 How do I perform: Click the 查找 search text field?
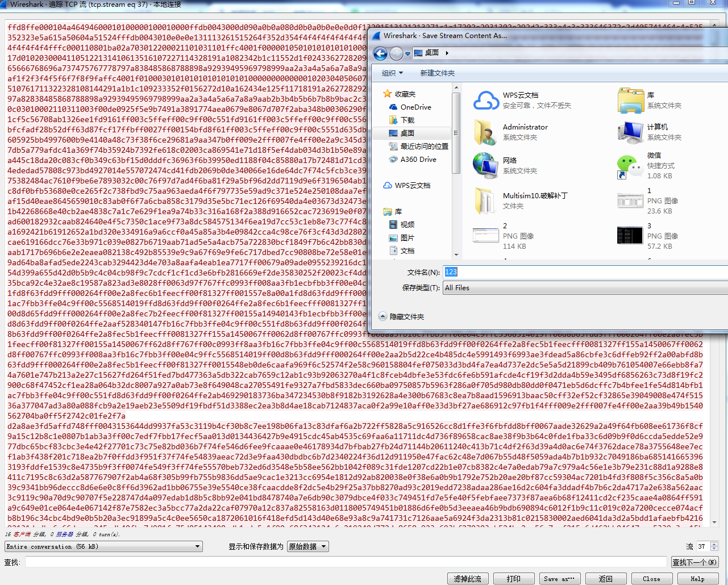[x=346, y=562]
